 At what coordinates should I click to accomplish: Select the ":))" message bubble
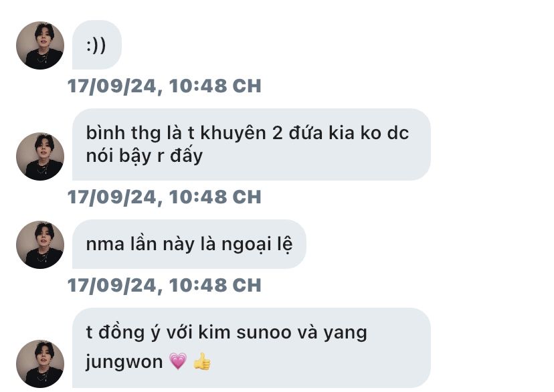coord(97,45)
